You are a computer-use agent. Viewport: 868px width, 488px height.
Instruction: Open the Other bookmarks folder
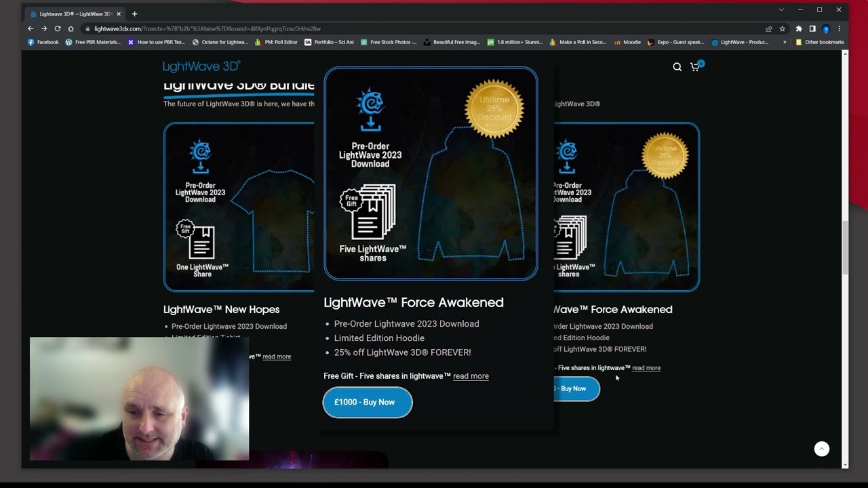pyautogui.click(x=820, y=42)
